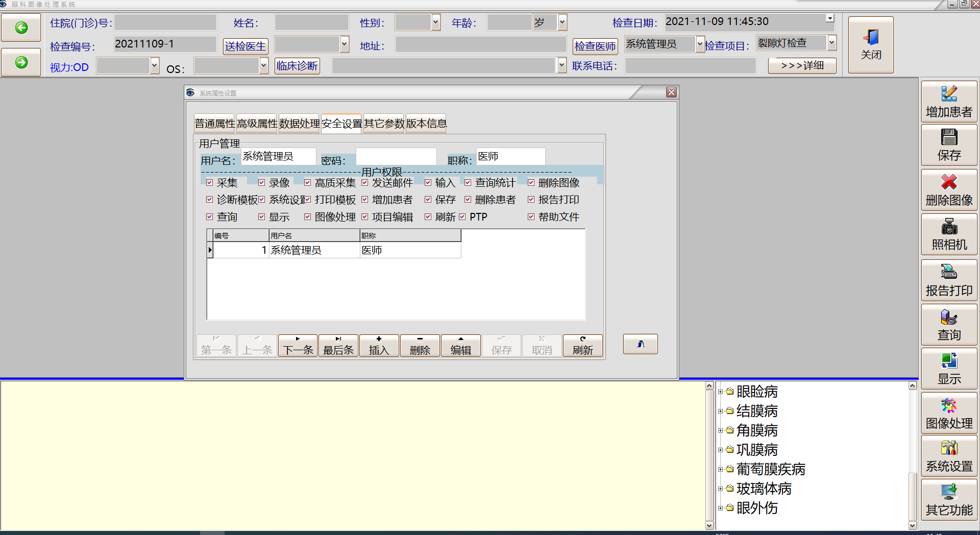
Task: Click the 插入 record button
Action: [x=379, y=346]
